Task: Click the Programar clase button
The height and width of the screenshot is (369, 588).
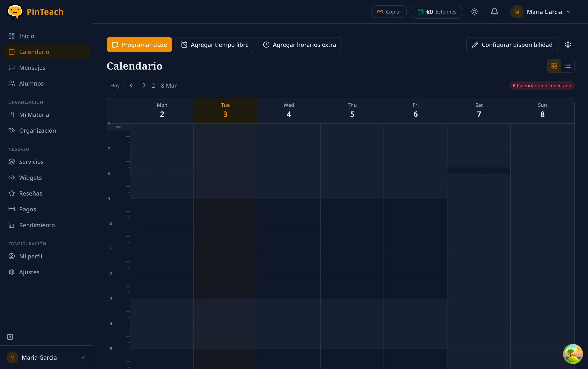Action: [139, 44]
